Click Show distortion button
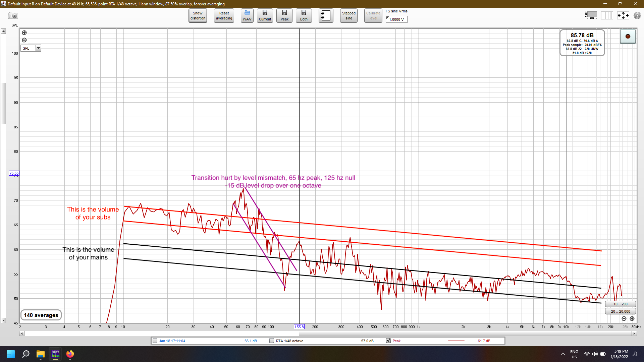Screen dimensions: 644x362 click(198, 16)
